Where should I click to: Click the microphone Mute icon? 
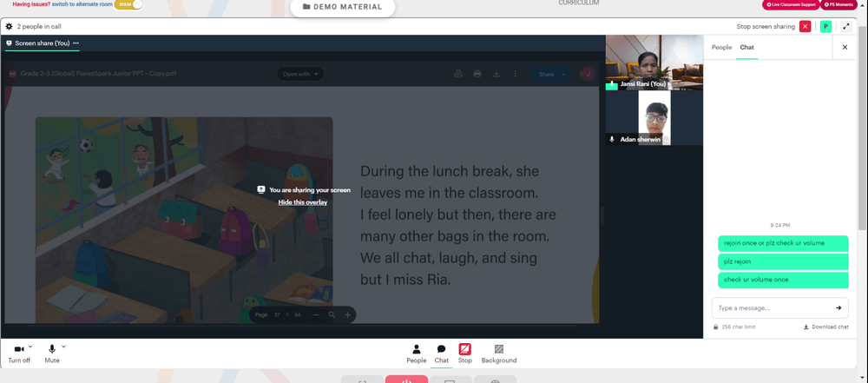click(52, 349)
